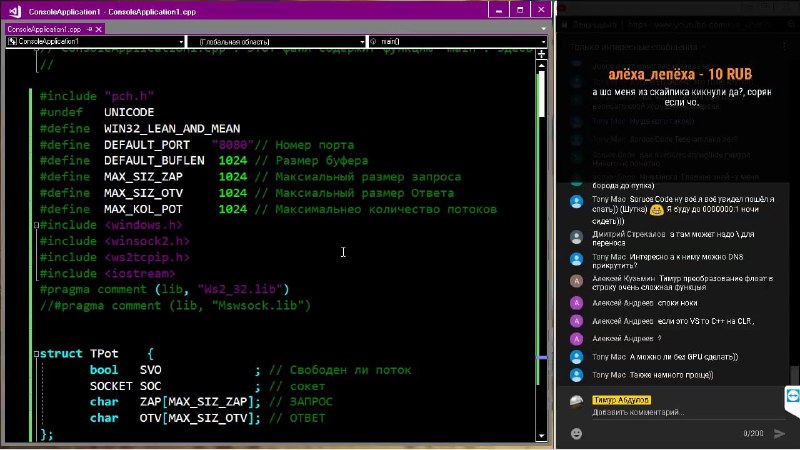Click the editor split plus button
The height and width of the screenshot is (450, 800).
(x=541, y=54)
